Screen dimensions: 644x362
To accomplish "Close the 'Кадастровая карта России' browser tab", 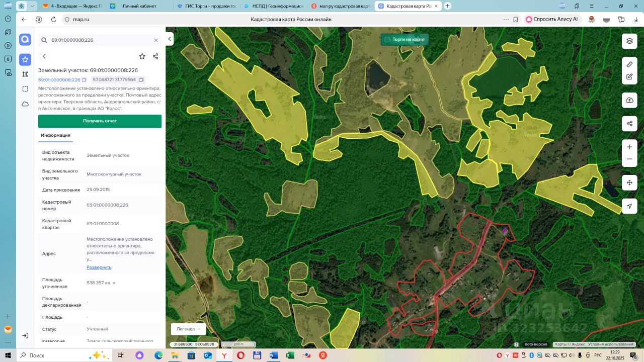I will 435,6.
